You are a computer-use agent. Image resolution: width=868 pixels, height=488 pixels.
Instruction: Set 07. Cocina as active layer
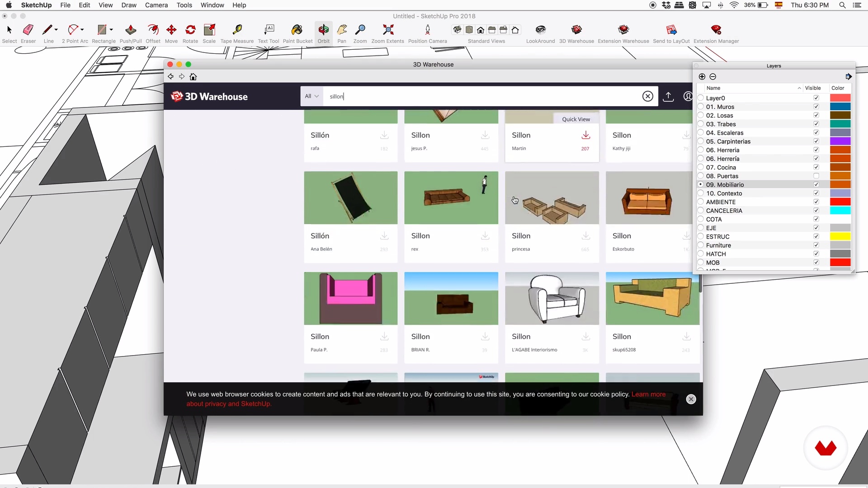(x=700, y=167)
